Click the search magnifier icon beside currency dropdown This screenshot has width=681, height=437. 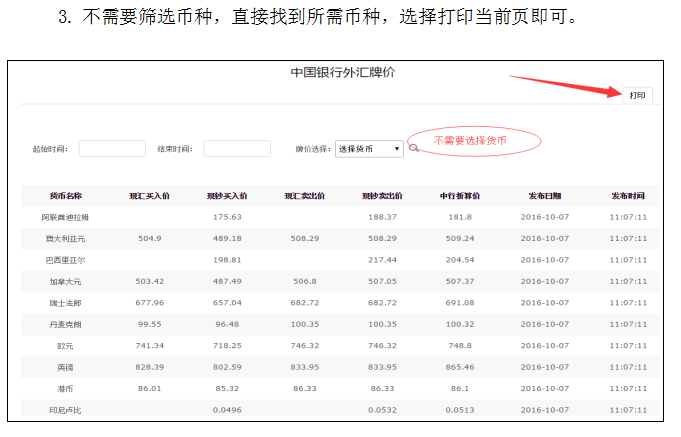point(413,149)
